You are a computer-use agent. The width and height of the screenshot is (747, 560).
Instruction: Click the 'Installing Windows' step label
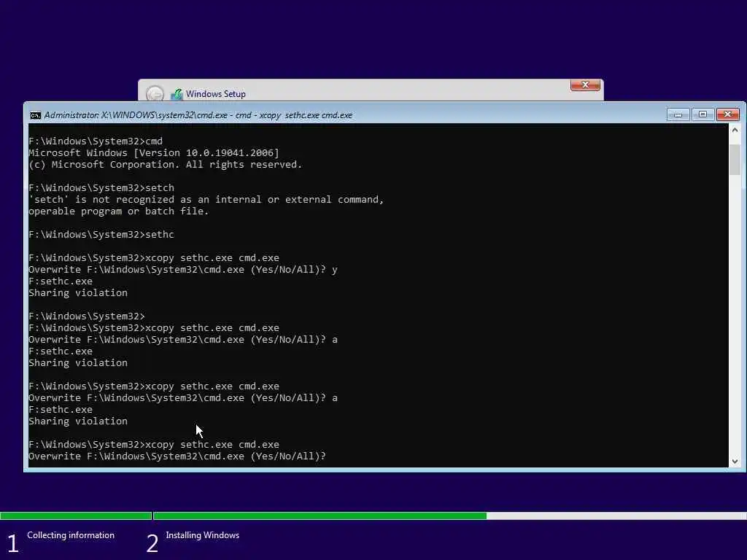pyautogui.click(x=203, y=535)
